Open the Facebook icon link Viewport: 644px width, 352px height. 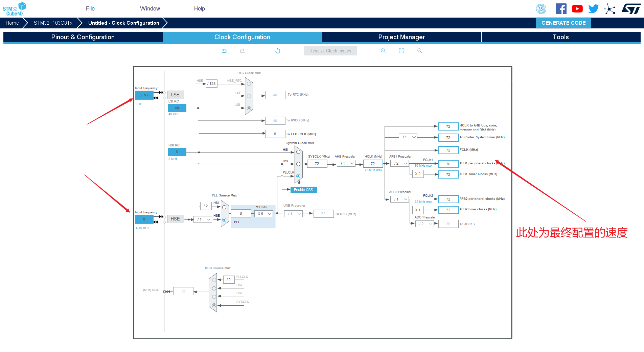point(561,9)
